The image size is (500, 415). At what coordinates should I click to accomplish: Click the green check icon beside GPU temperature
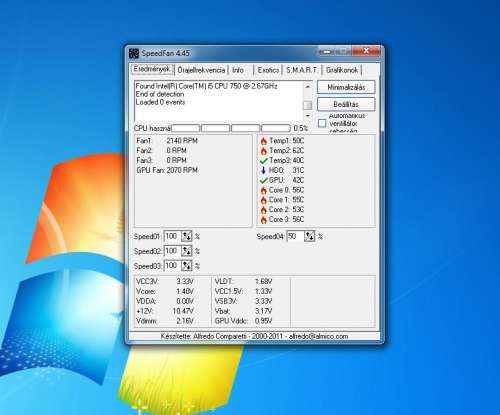pyautogui.click(x=264, y=181)
